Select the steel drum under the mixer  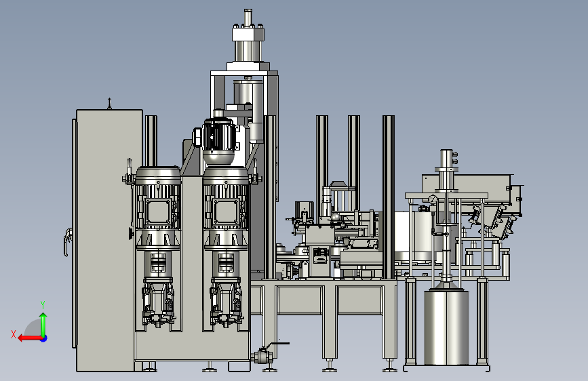(446, 327)
